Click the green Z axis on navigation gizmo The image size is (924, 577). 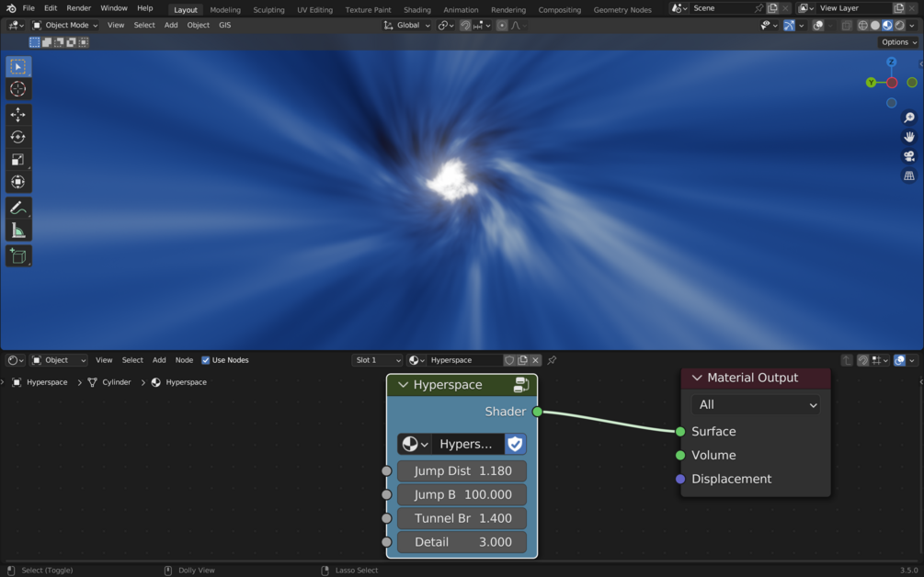(x=890, y=62)
